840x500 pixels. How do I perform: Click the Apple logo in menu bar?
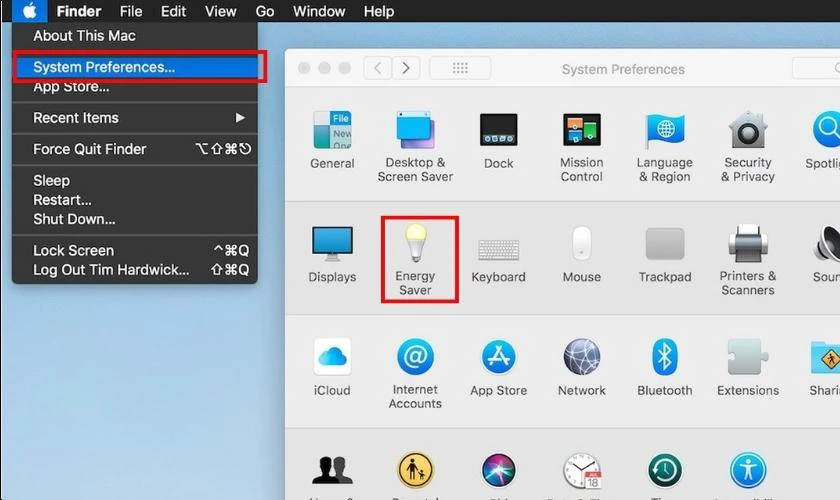(30, 11)
